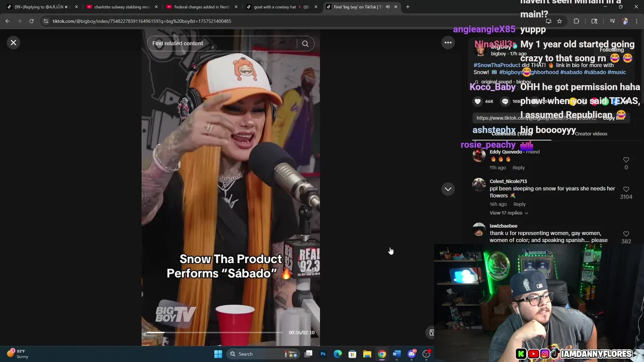The height and width of the screenshot is (362, 644).
Task: Open the download status icon in address bar
Action: tap(548, 21)
